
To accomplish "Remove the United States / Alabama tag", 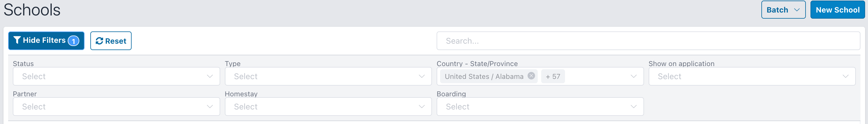I will tap(531, 76).
